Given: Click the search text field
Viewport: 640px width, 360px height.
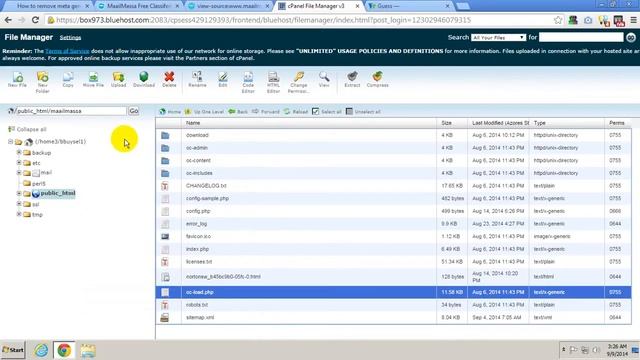Looking at the screenshot, I should (x=581, y=37).
